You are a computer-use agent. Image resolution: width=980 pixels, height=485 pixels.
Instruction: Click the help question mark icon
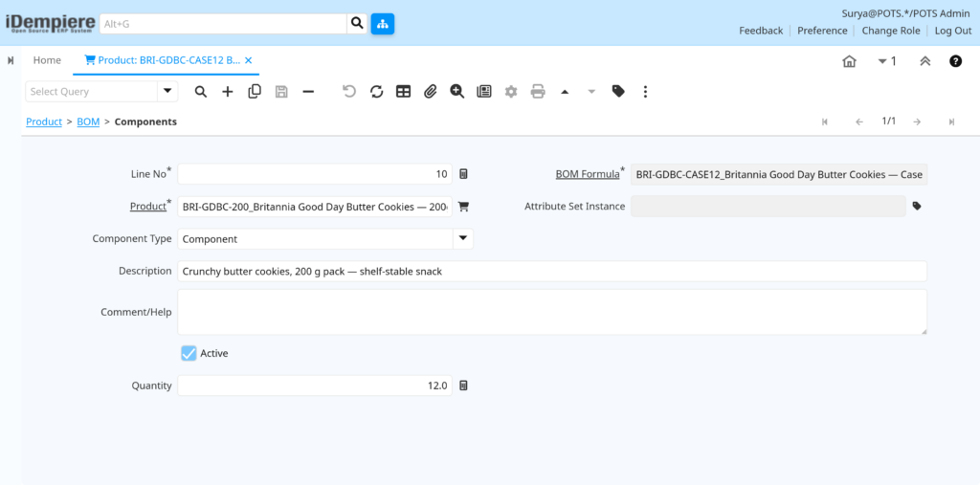point(956,61)
